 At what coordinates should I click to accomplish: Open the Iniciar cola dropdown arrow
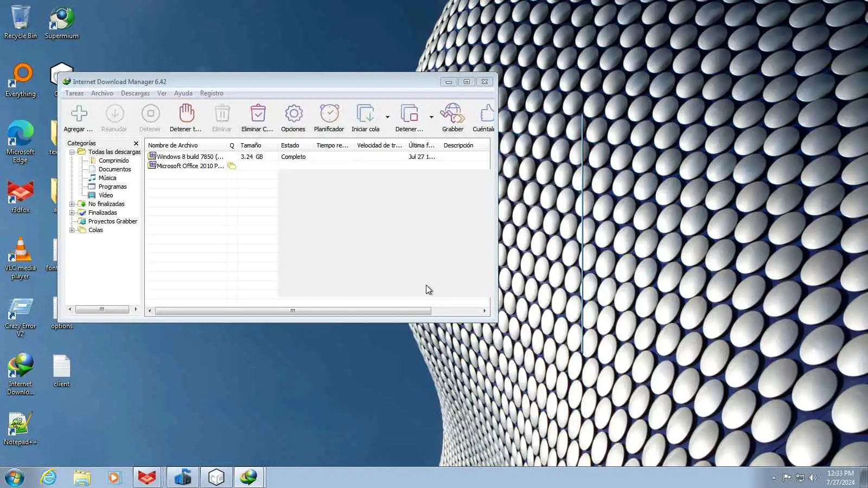coord(387,117)
